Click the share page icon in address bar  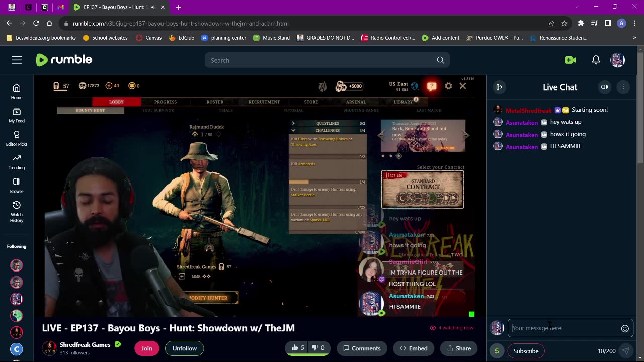[551, 23]
